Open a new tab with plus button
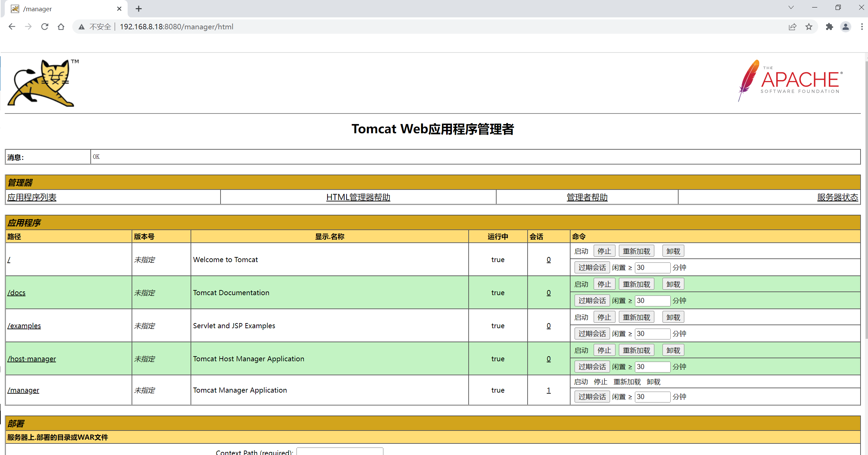Image resolution: width=868 pixels, height=455 pixels. 139,9
